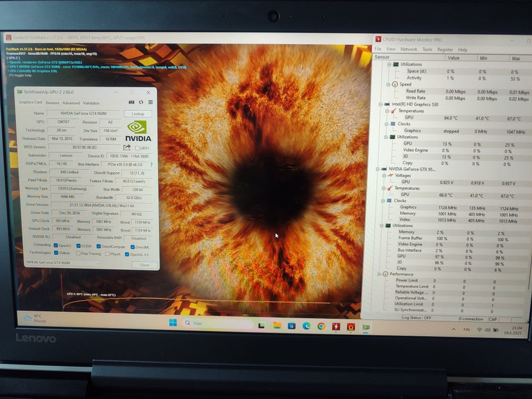
Task: Open the File menu in HWMonitor
Action: pyautogui.click(x=377, y=49)
